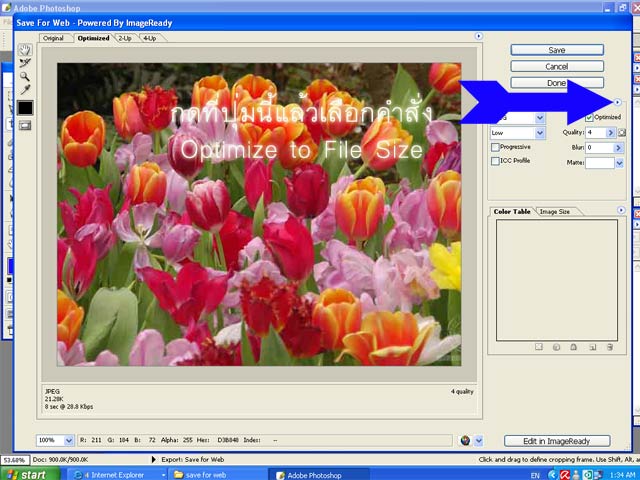Click the tulip image preview
The height and width of the screenshot is (480, 640).
click(259, 214)
